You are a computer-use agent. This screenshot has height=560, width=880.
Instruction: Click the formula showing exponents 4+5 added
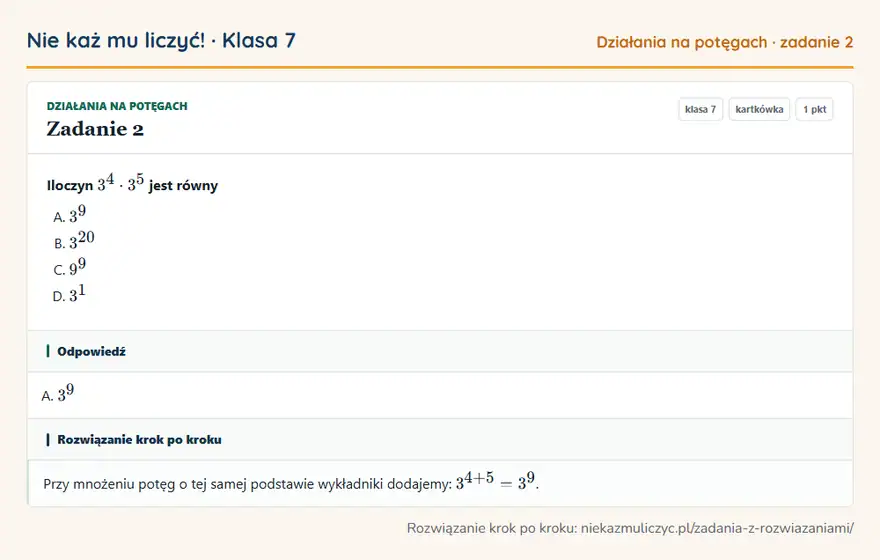(x=496, y=481)
